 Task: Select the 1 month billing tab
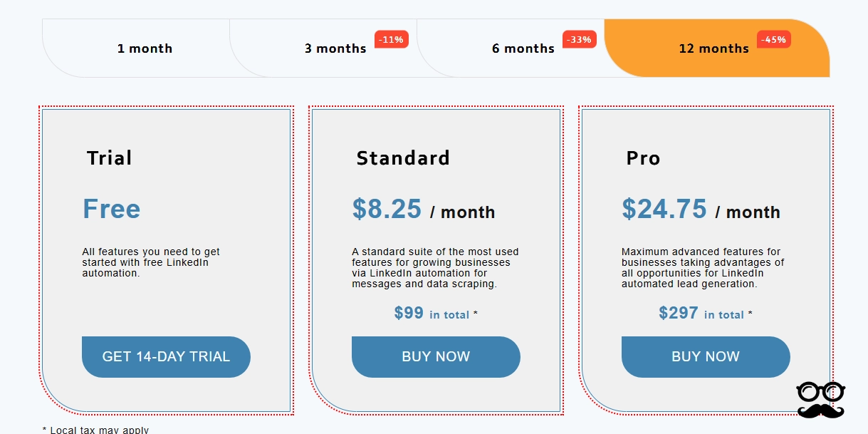145,48
